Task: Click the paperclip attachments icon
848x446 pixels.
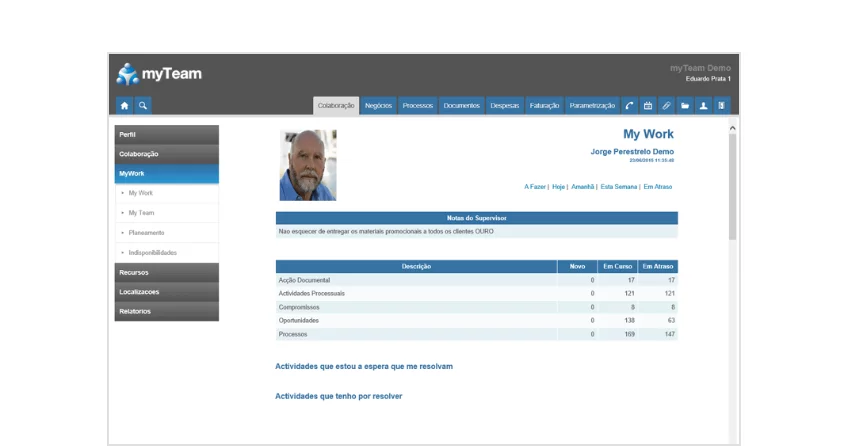Action: coord(666,105)
